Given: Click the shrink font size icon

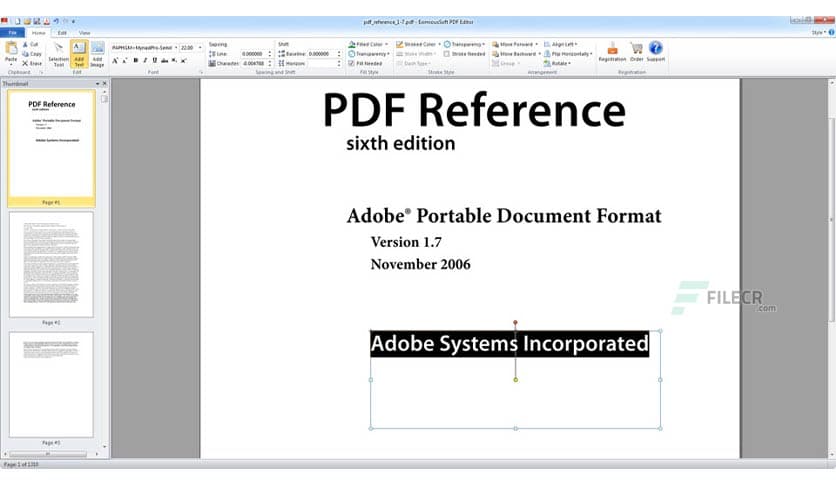Looking at the screenshot, I should point(125,61).
